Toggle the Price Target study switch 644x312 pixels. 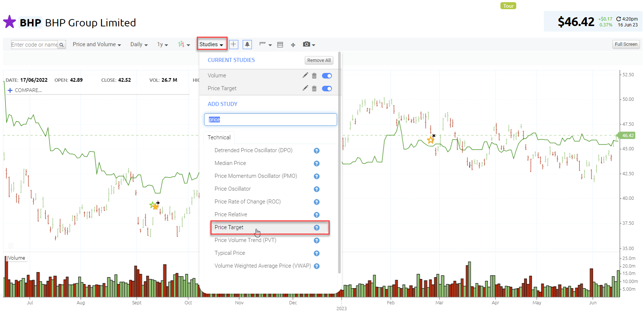coord(327,89)
